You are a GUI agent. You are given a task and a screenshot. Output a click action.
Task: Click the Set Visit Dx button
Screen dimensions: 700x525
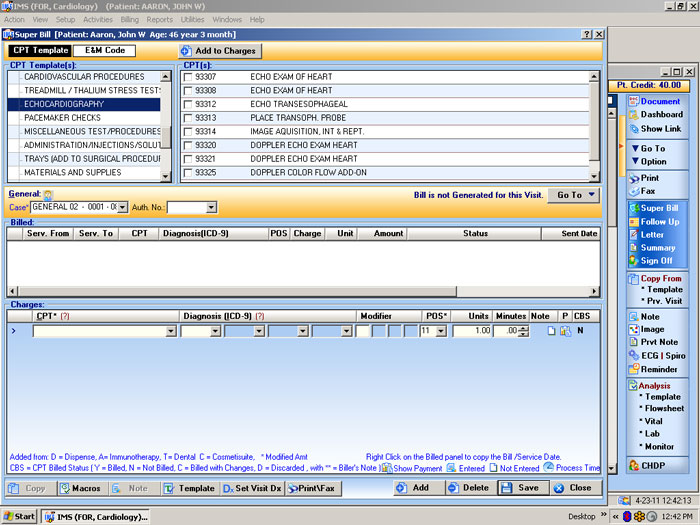pyautogui.click(x=252, y=488)
